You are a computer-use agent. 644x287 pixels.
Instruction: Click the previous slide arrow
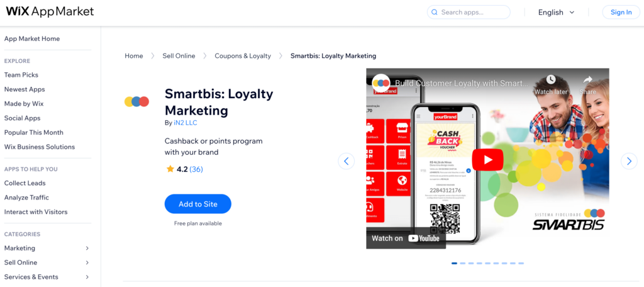pyautogui.click(x=347, y=161)
